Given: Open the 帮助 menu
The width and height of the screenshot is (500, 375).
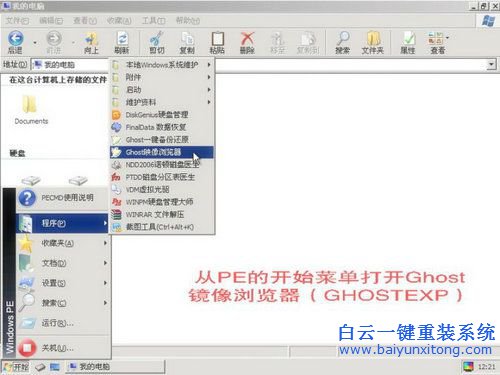Looking at the screenshot, I should [188, 21].
